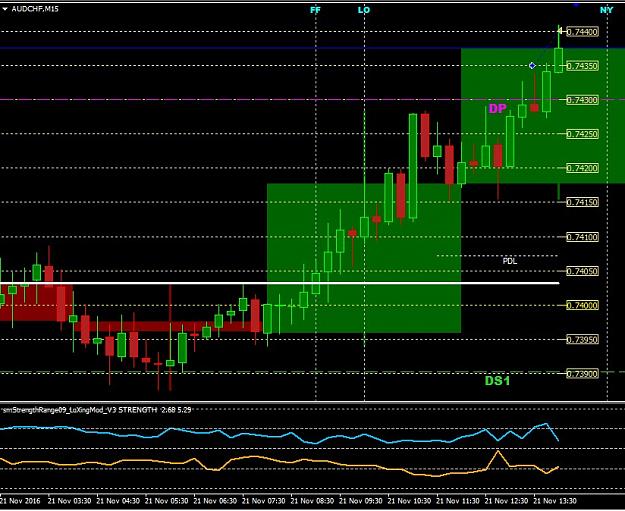Screen dimensions: 625x511
Task: Open the AUDCHF,M15 chart dropdown arrow
Action: (5, 8)
